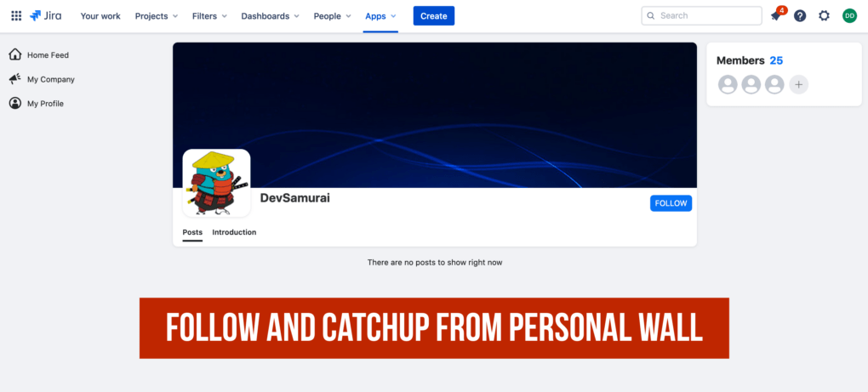Click the My Profile person icon
868x392 pixels.
[x=15, y=104]
